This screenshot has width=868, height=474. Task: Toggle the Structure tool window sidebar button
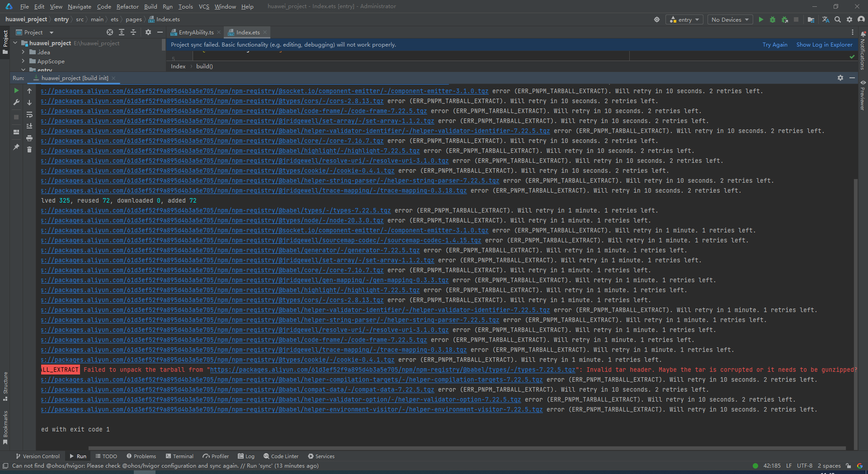5,387
